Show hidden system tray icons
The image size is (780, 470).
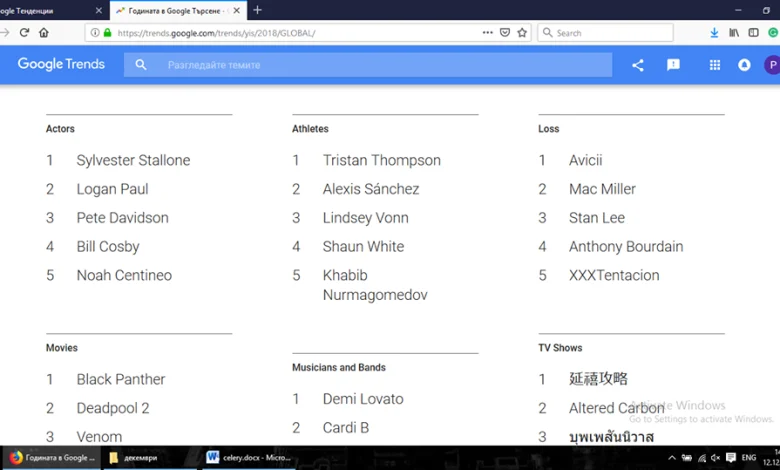point(672,458)
